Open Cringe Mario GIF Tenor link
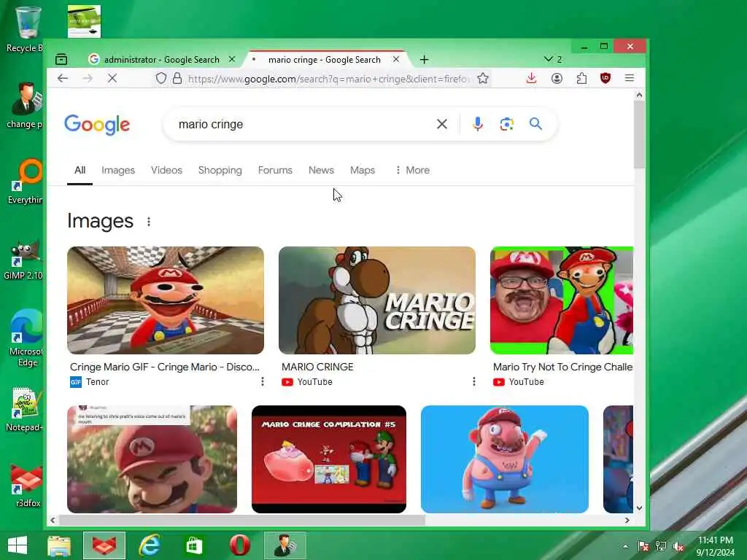Viewport: 747px width, 560px height. (164, 367)
